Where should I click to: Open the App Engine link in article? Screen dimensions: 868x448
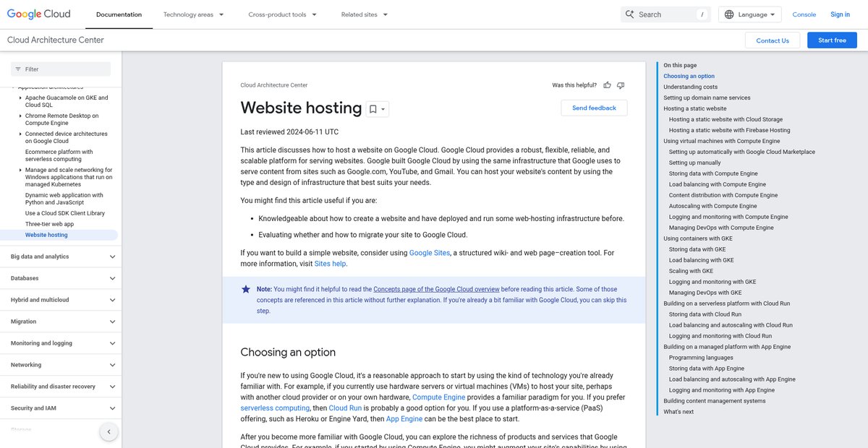(x=404, y=419)
